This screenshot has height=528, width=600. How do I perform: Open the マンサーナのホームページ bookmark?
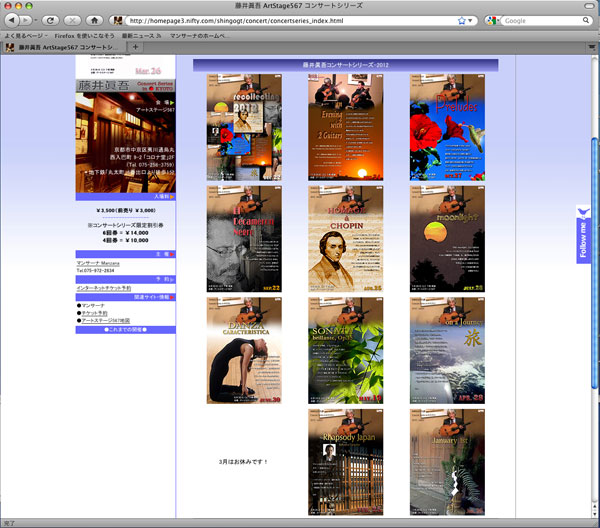(x=199, y=36)
